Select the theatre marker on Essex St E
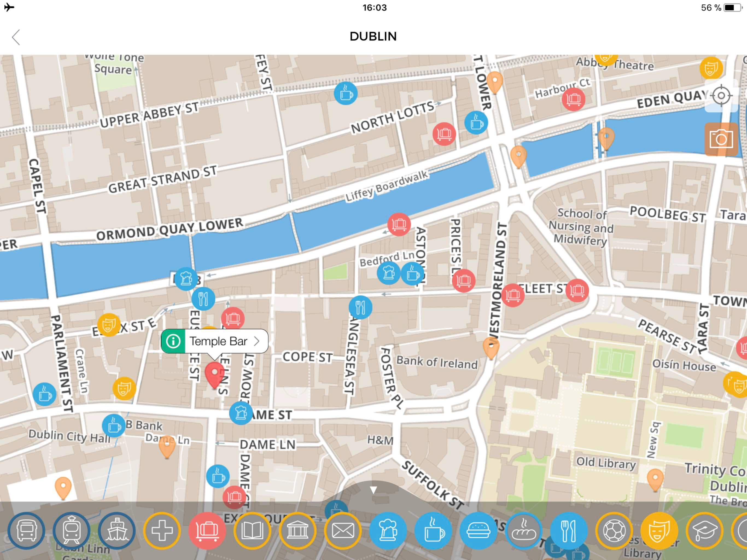This screenshot has height=560, width=747. pyautogui.click(x=109, y=325)
